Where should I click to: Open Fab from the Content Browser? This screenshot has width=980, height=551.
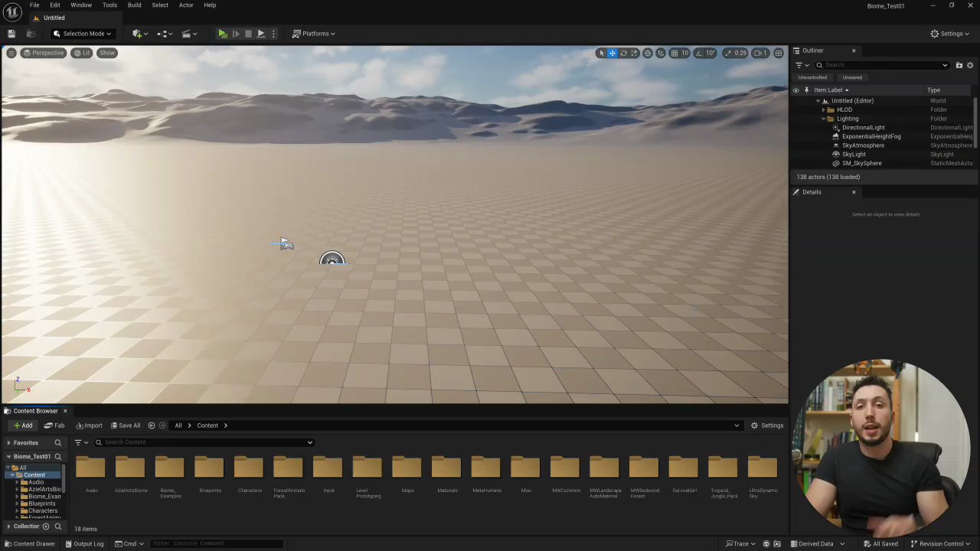(54, 425)
